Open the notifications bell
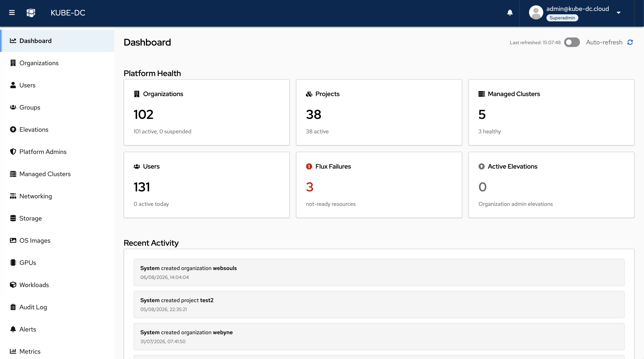The image size is (644, 359). point(510,12)
